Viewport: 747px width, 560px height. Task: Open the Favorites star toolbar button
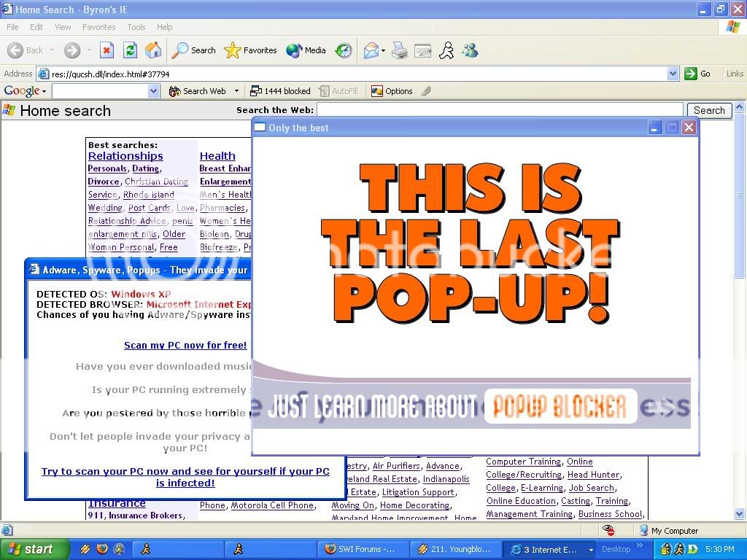coord(250,50)
